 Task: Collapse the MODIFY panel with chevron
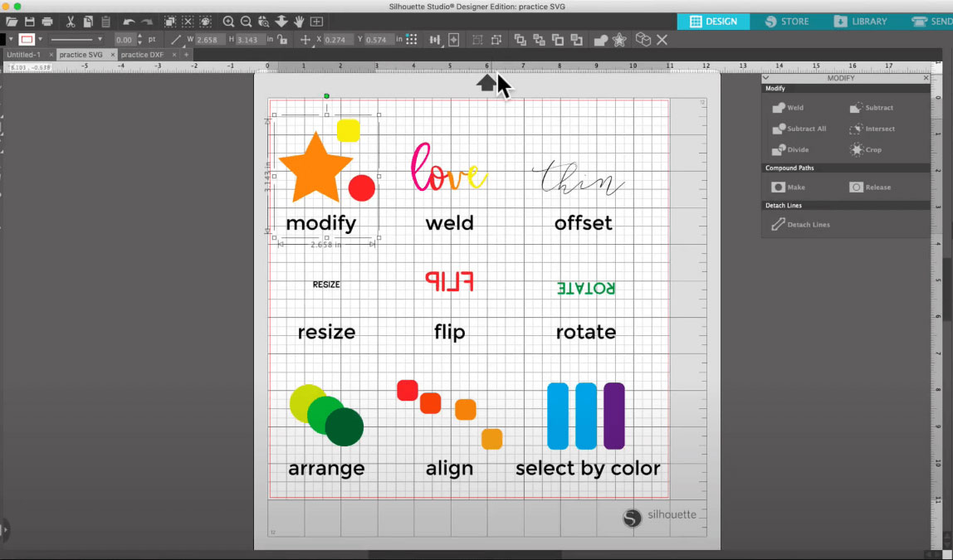pyautogui.click(x=767, y=78)
